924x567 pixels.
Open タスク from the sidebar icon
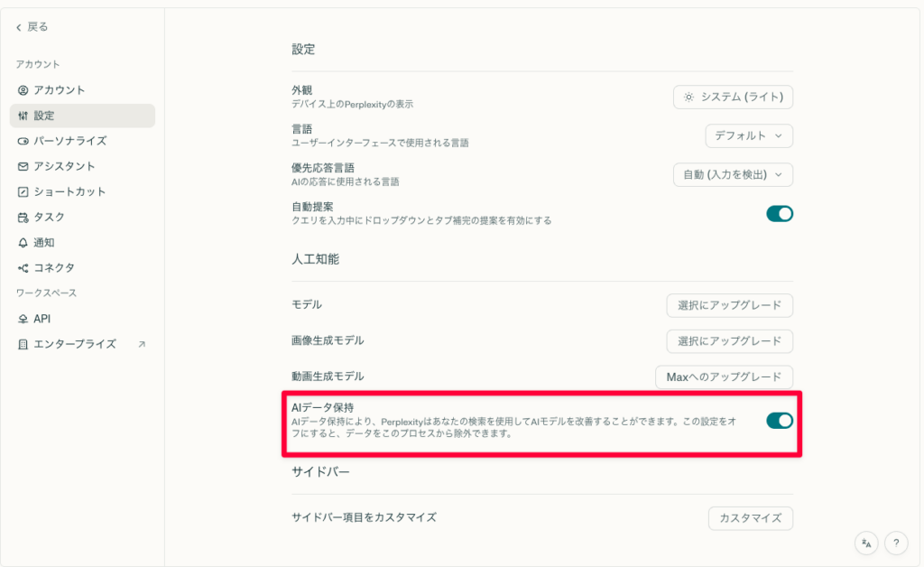[21, 217]
